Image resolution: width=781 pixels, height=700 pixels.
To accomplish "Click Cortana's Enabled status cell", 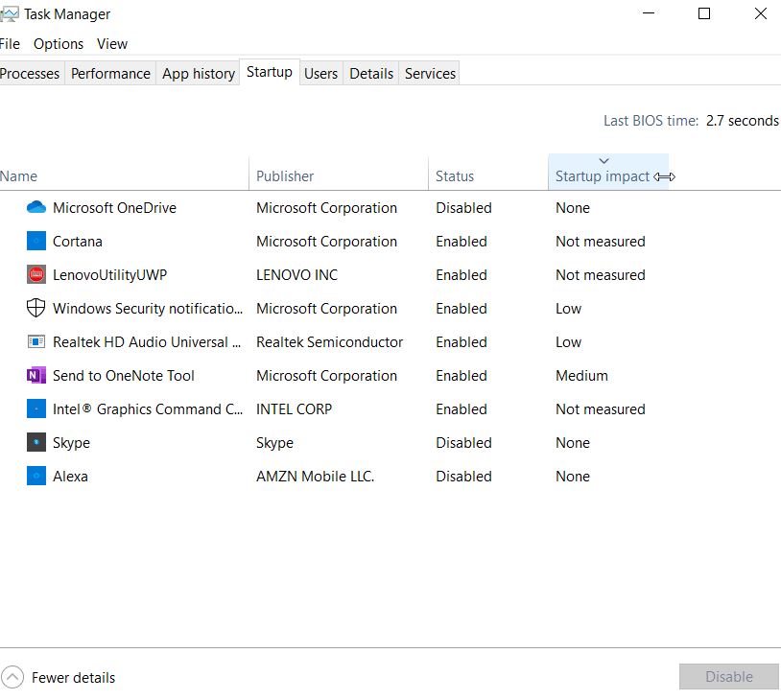I will tap(461, 242).
